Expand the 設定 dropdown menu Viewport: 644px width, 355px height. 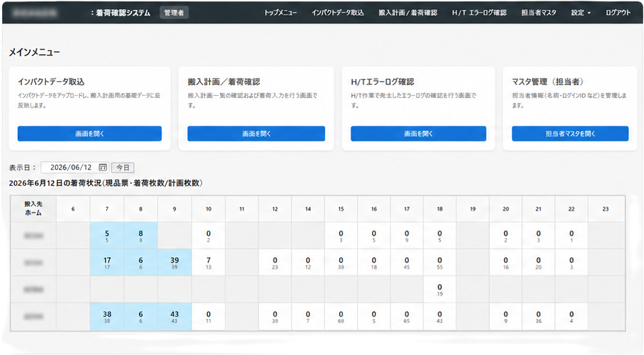pos(580,13)
